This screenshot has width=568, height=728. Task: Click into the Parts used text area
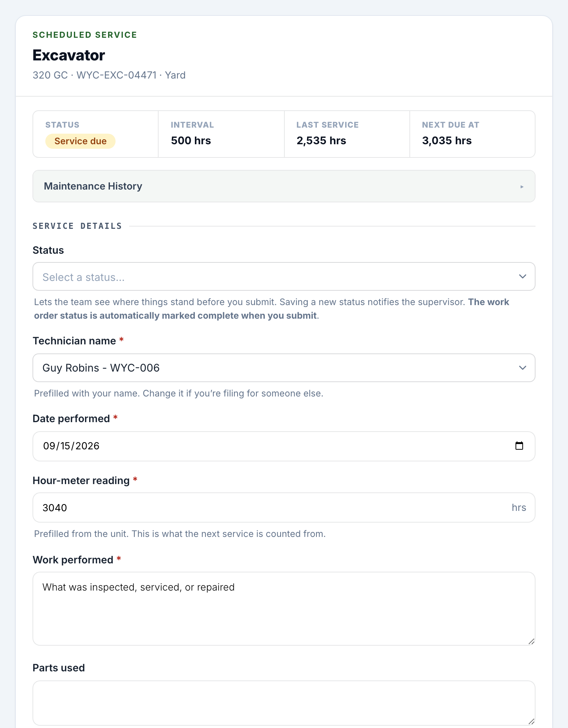point(284,703)
